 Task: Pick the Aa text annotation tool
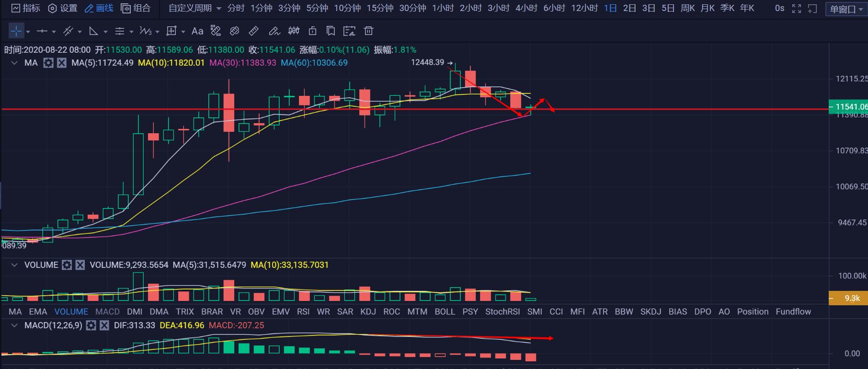point(197,31)
